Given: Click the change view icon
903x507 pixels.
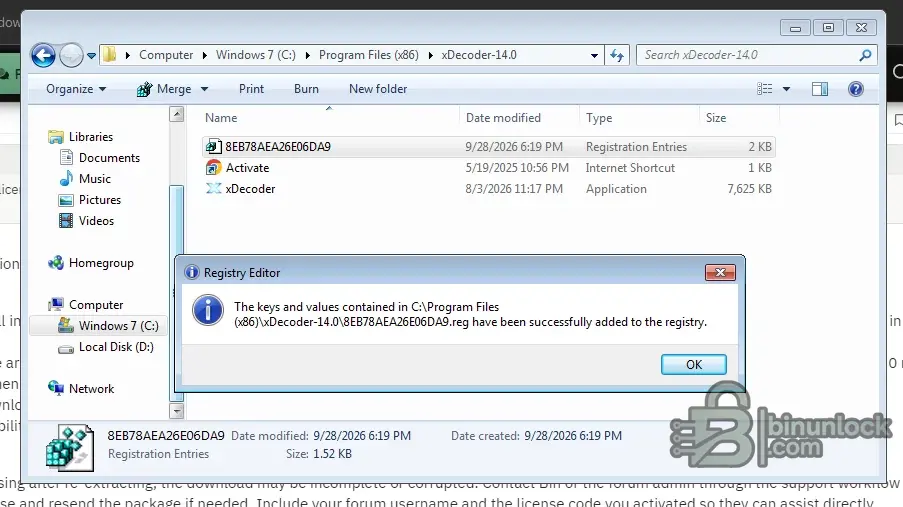Looking at the screenshot, I should click(x=764, y=89).
